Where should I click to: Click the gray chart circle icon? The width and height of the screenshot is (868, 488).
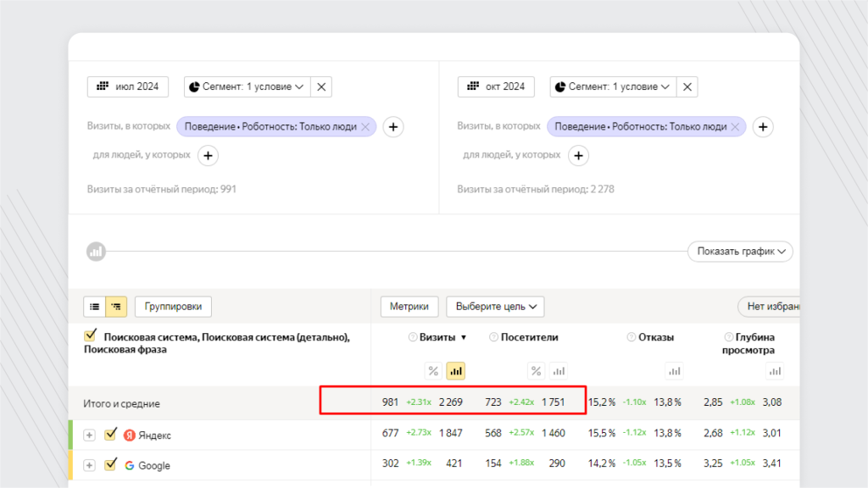tap(96, 252)
